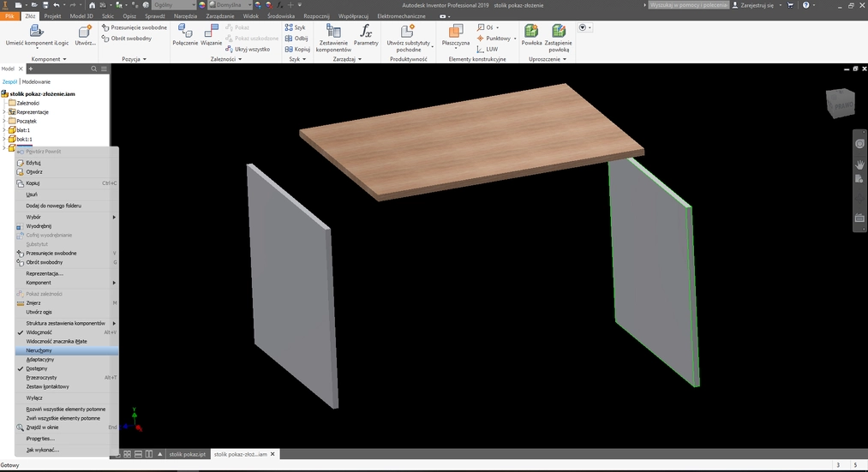Open the Zależności panel dropdown
The image size is (868, 472).
click(x=226, y=59)
